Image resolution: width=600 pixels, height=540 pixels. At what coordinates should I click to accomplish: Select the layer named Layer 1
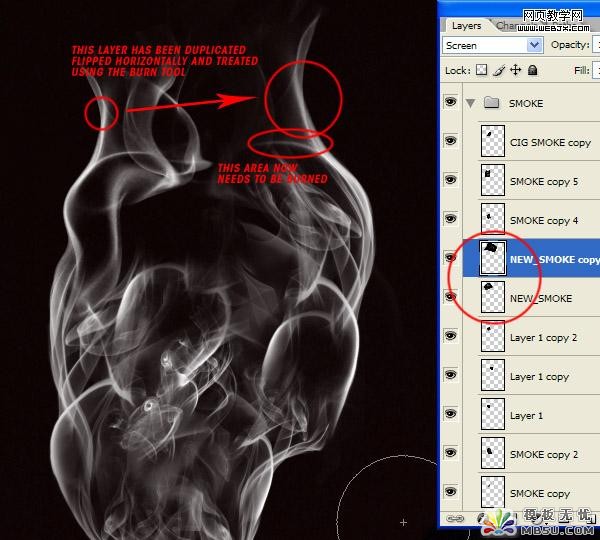pos(526,416)
